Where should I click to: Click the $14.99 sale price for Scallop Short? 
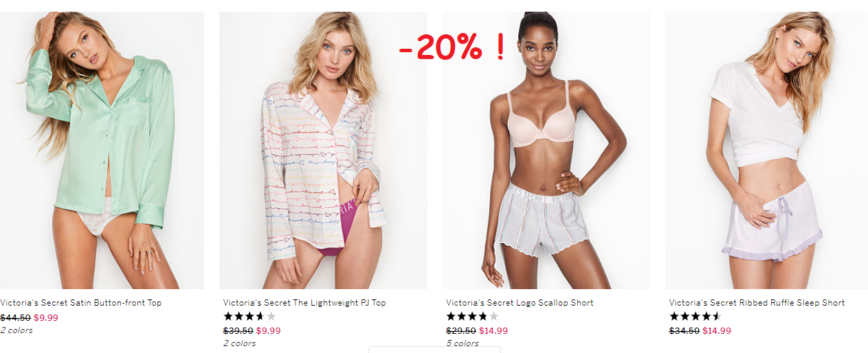[493, 330]
